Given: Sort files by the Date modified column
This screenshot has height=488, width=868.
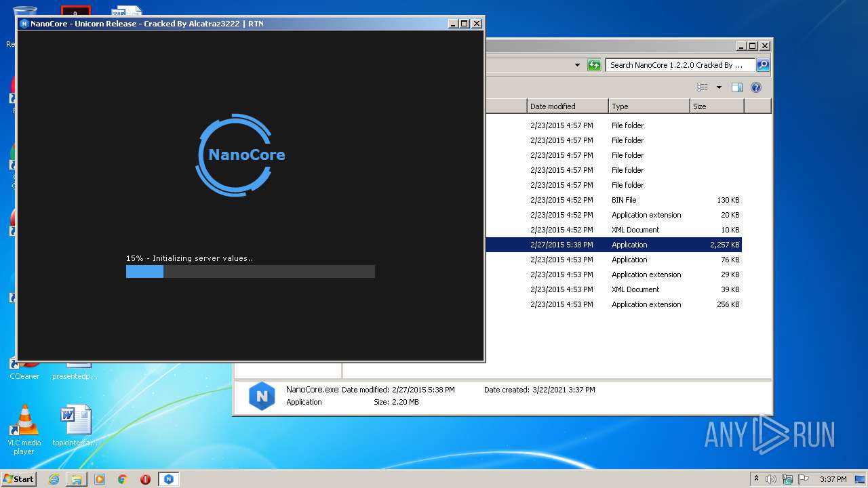Looking at the screenshot, I should tap(568, 106).
